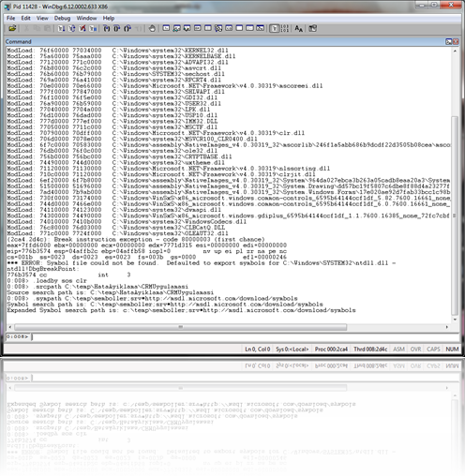Viewport: 465px width, 476px height.
Task: Close the Command window pane
Action: click(456, 41)
